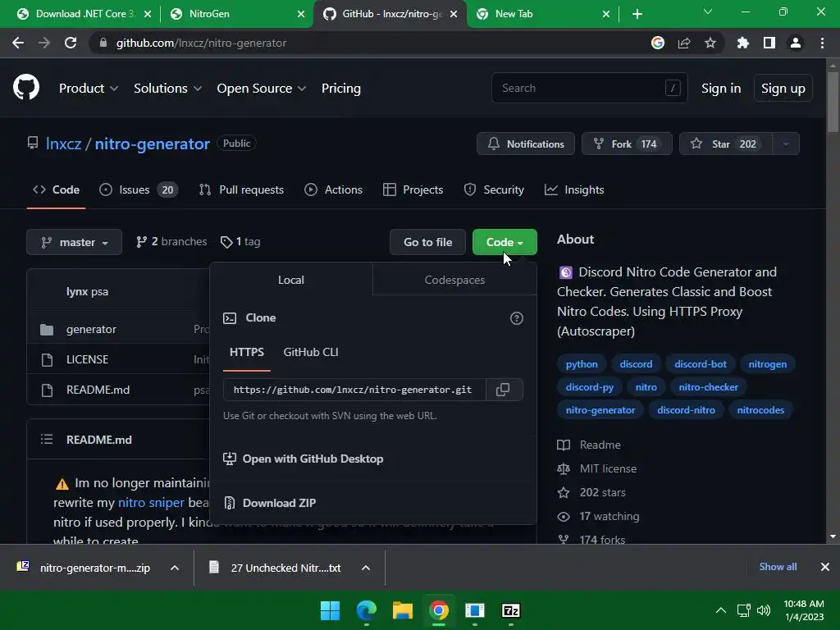Viewport: 840px width, 630px height.
Task: Open a new tab with the plus button
Action: [637, 14]
